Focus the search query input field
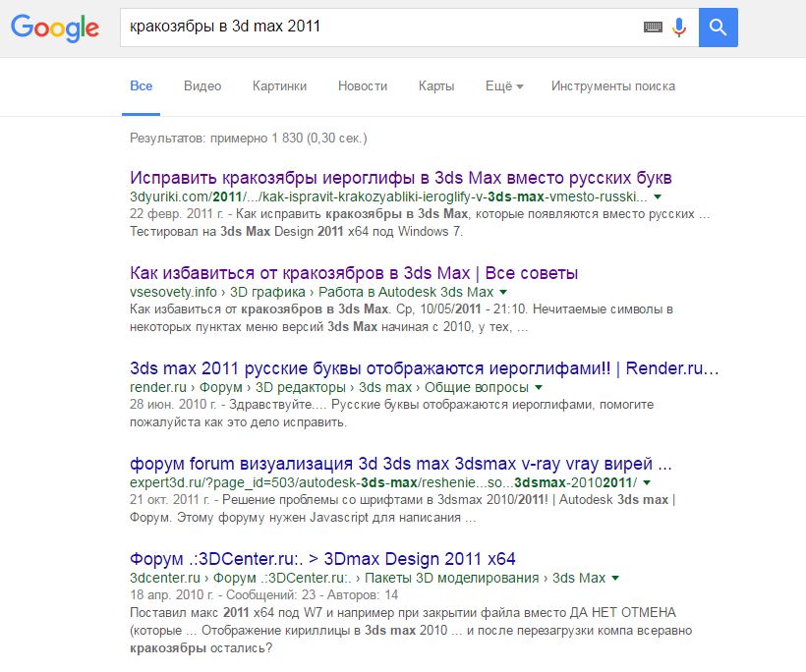The image size is (806, 672). [x=380, y=28]
